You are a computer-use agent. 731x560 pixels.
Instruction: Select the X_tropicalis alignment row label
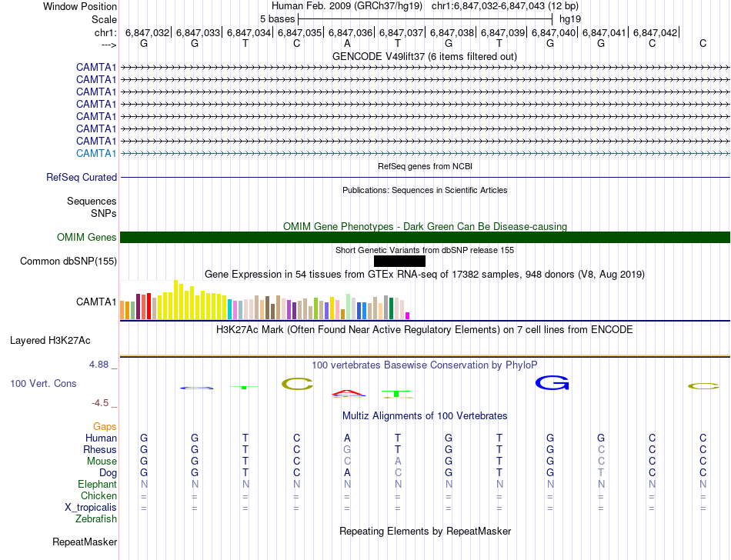(x=91, y=508)
